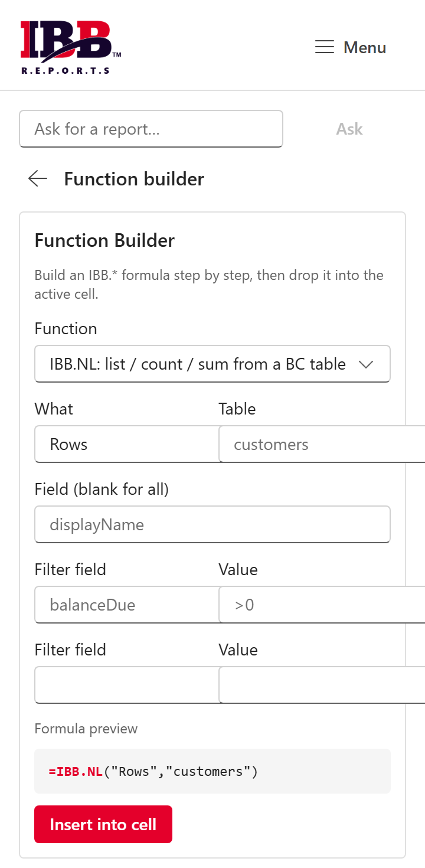Click the formula preview =IBB.NL text

[x=153, y=771]
